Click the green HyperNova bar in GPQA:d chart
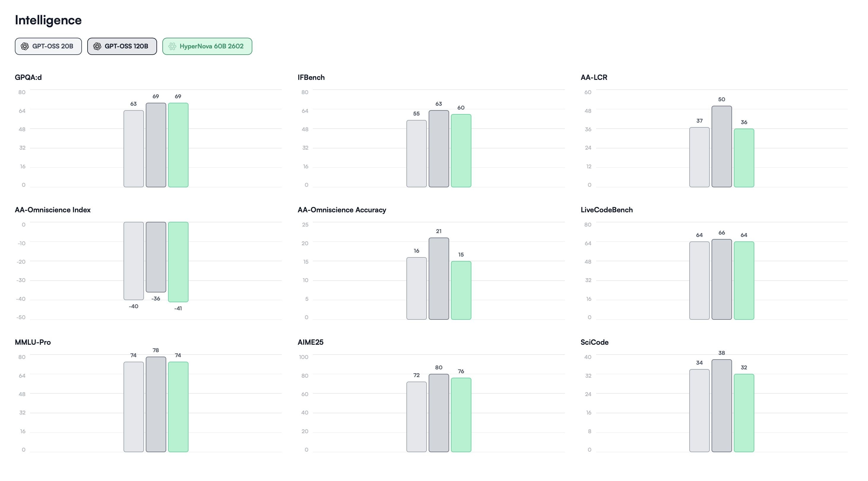This screenshot has height=481, width=868. (x=178, y=145)
